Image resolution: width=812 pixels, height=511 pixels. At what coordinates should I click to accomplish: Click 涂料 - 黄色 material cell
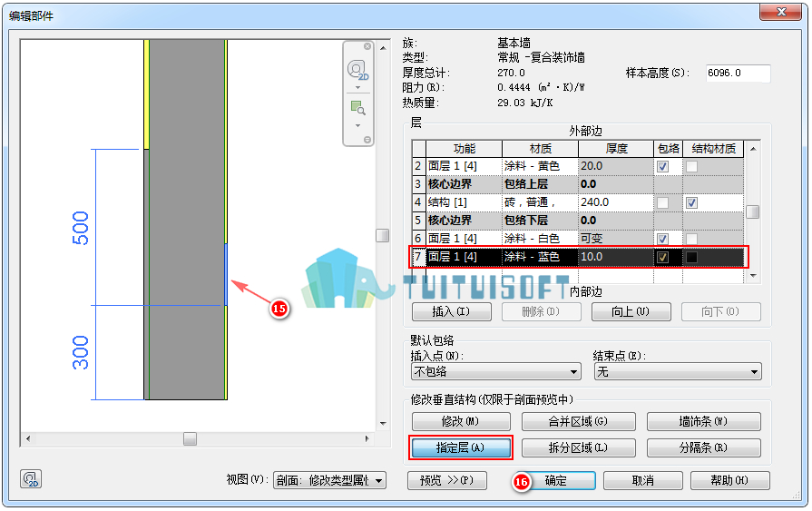540,166
